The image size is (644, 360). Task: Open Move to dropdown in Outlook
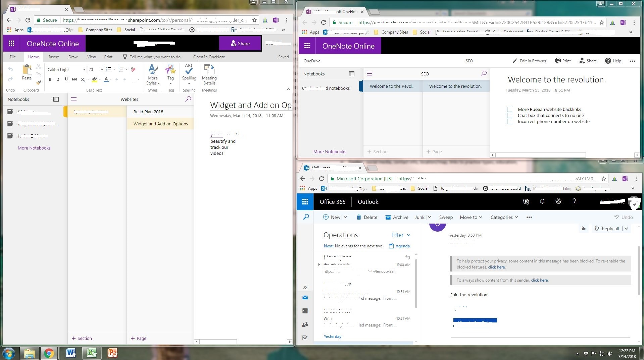pos(471,217)
